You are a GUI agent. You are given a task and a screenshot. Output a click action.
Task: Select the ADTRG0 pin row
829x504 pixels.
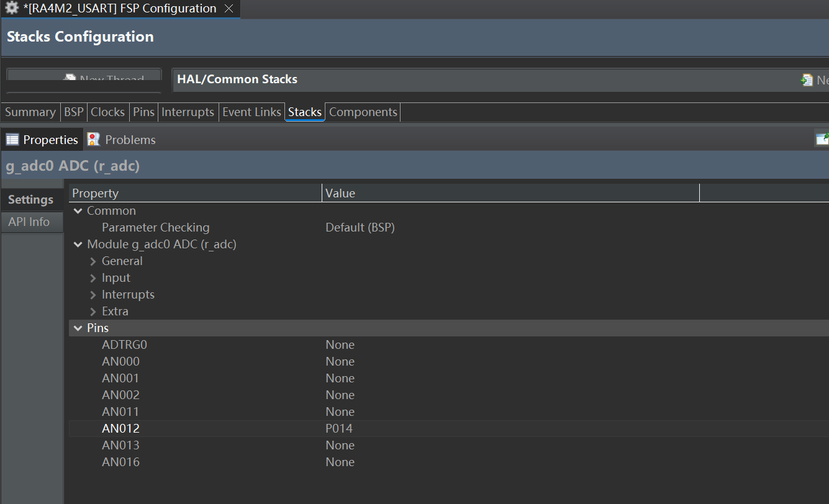448,345
